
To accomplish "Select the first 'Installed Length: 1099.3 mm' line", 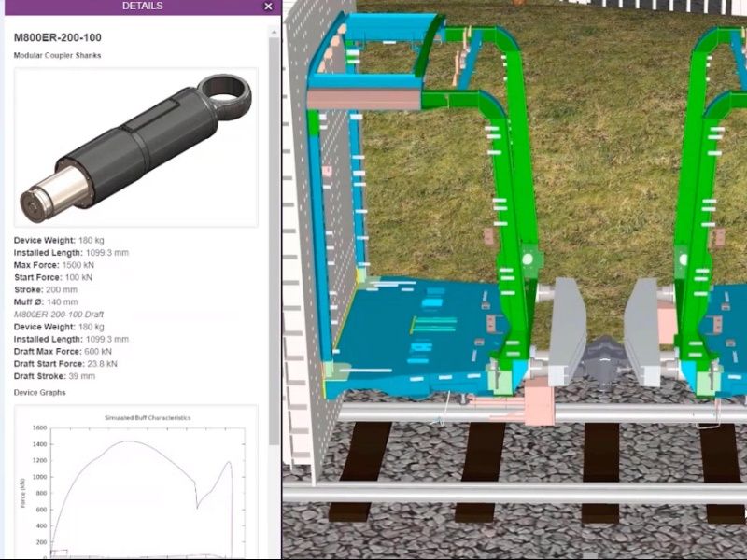I will tap(71, 252).
